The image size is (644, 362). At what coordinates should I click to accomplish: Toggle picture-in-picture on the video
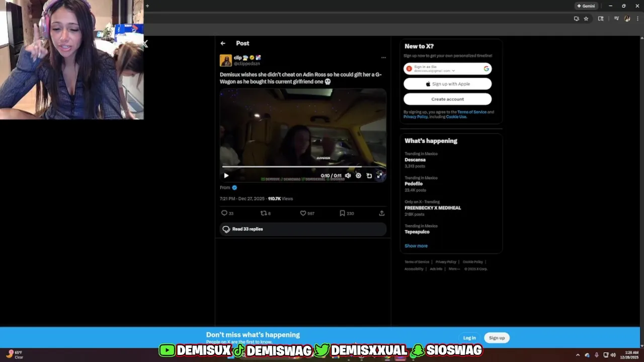tap(369, 175)
